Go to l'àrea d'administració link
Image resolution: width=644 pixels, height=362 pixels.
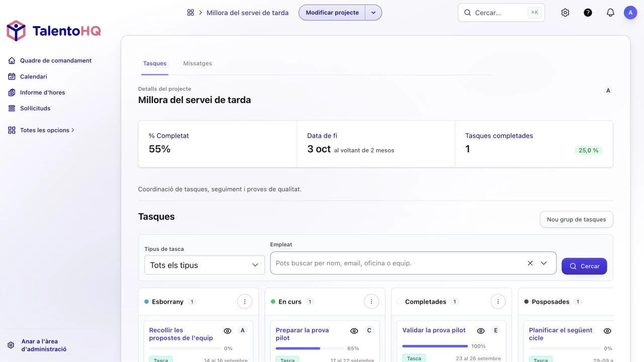point(44,345)
